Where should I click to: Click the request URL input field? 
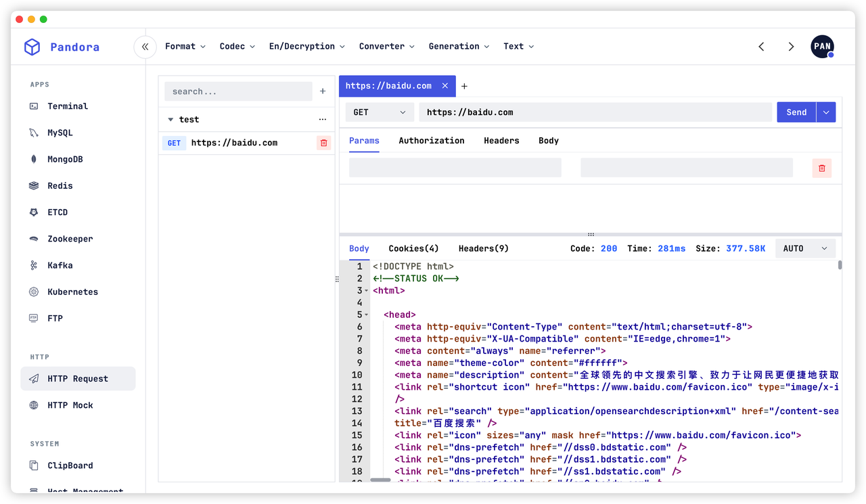coord(595,112)
